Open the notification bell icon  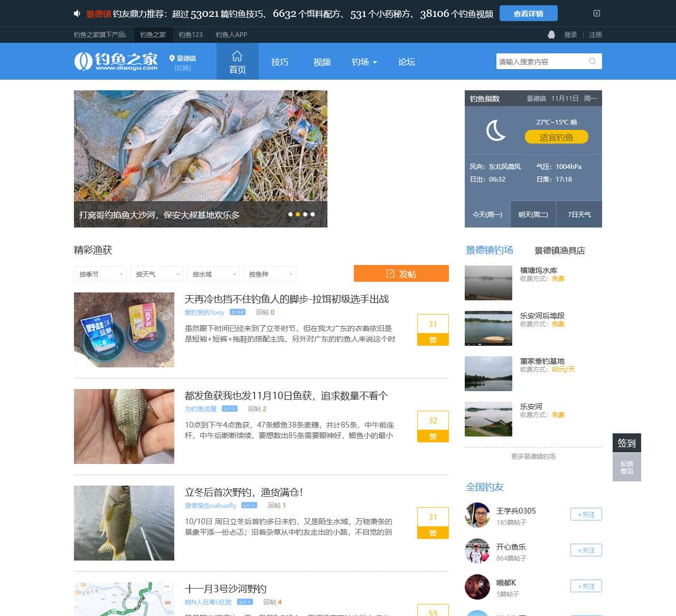point(551,34)
